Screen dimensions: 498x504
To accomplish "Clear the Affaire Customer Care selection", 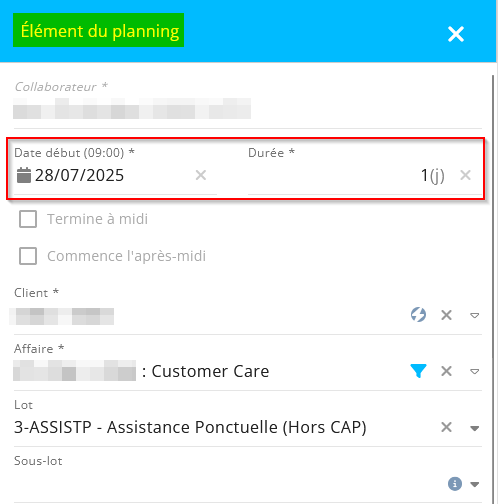I will 446,371.
